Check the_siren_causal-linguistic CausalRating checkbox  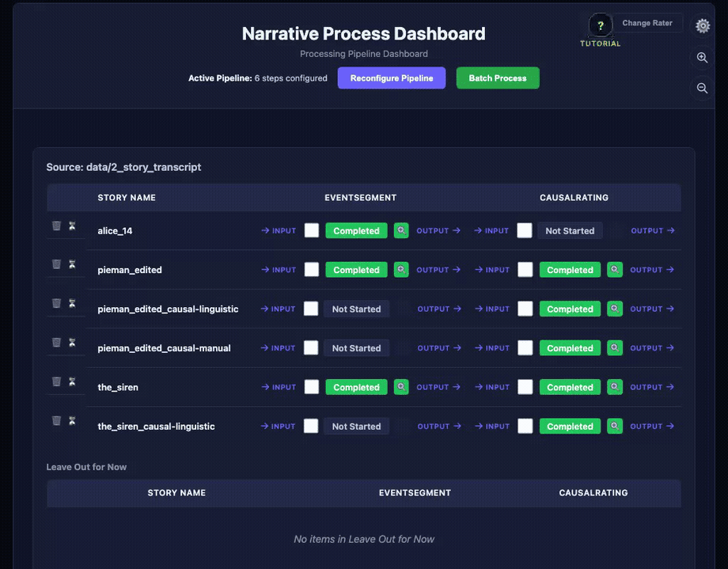525,426
